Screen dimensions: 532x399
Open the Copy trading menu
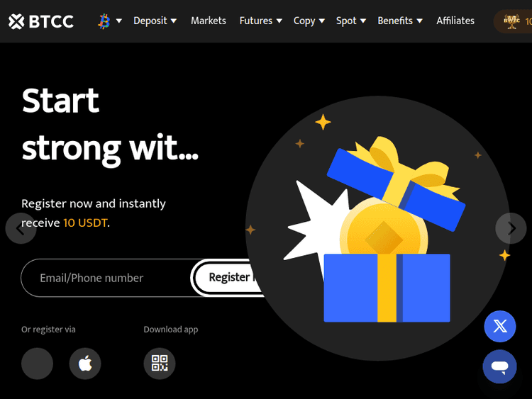click(x=309, y=21)
